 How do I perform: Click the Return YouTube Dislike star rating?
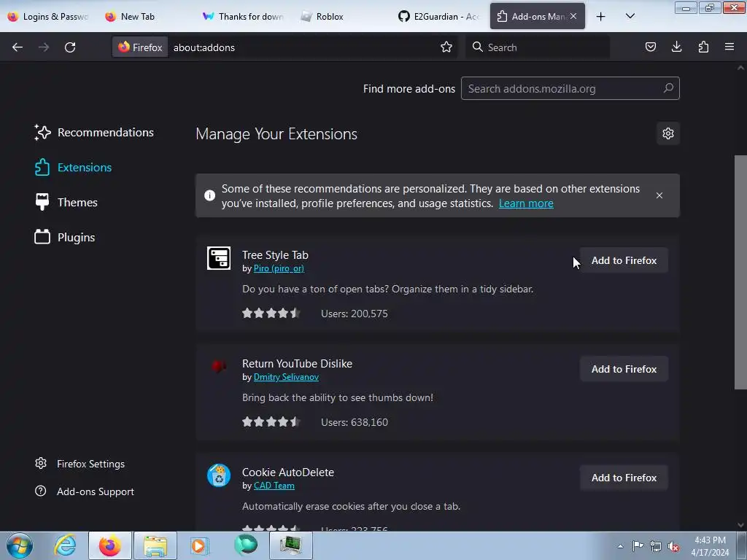click(x=271, y=422)
